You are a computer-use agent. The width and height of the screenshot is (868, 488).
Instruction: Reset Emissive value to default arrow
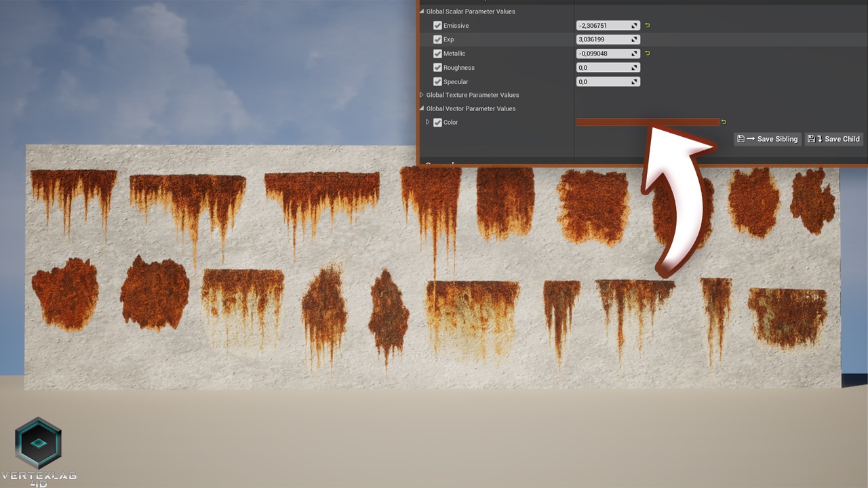click(x=648, y=25)
